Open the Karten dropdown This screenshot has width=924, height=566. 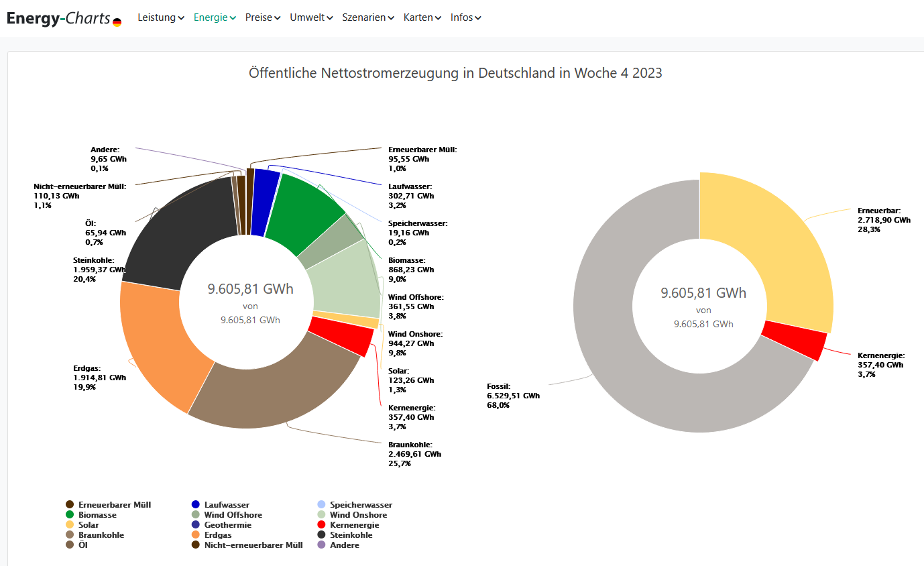tap(422, 17)
